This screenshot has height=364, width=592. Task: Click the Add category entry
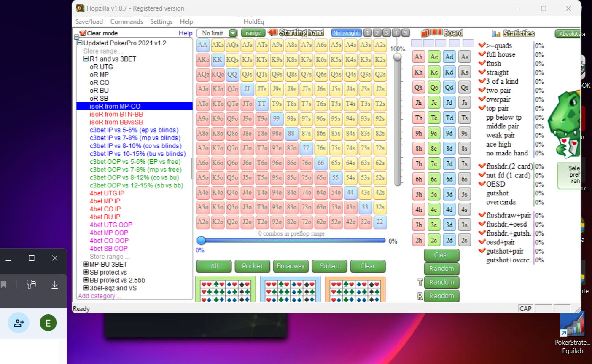[100, 296]
